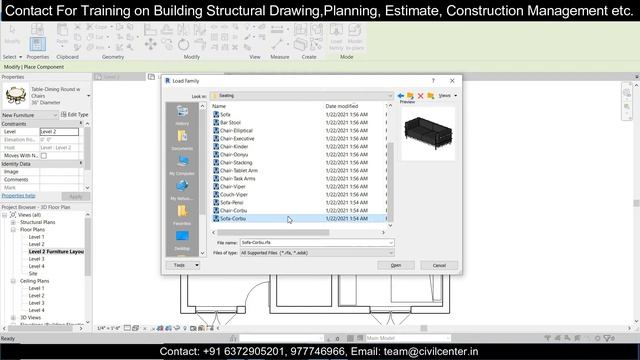Open Desktop in dialog sidebar
The image size is (640, 360).
coord(182,240)
